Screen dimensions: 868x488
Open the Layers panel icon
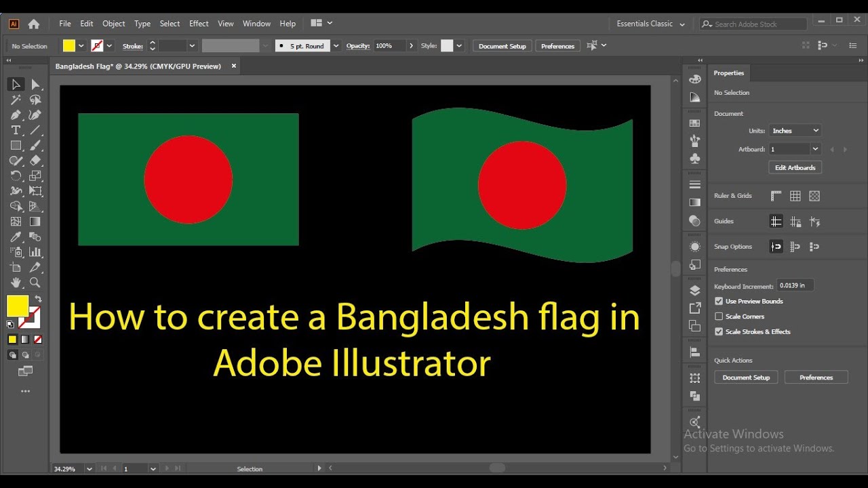(x=694, y=291)
